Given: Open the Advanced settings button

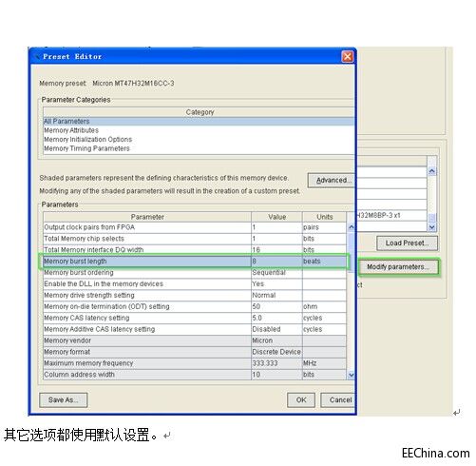Looking at the screenshot, I should pyautogui.click(x=332, y=181).
